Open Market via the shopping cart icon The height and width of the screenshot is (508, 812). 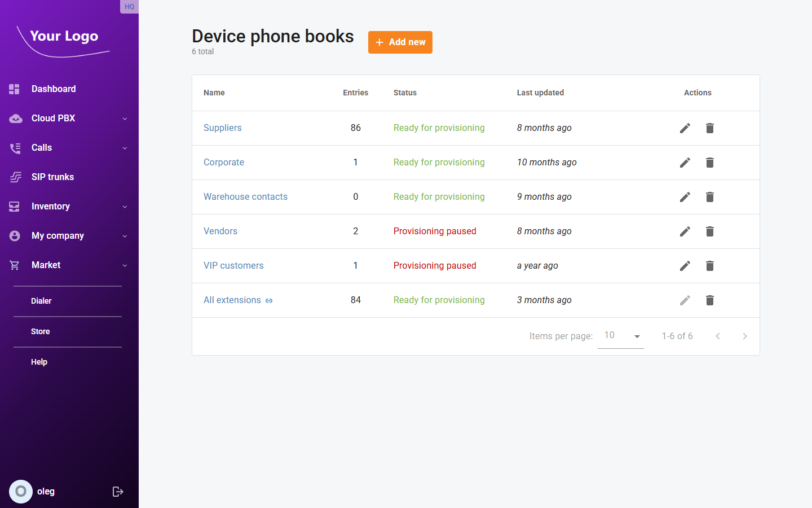14,265
